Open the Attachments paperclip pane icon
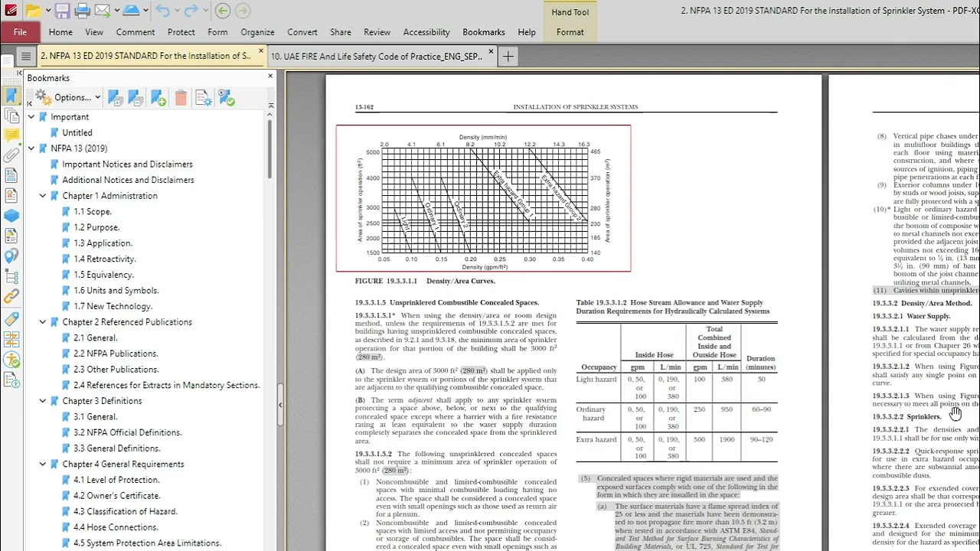 coord(11,155)
